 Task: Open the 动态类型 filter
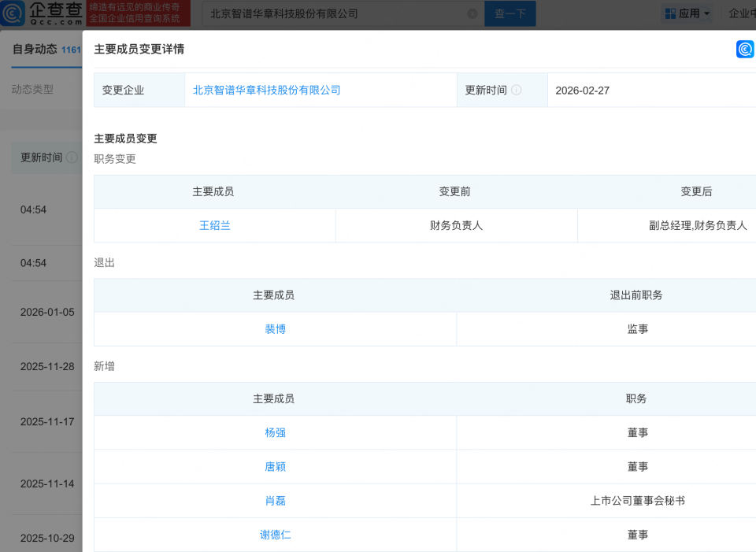[x=31, y=88]
